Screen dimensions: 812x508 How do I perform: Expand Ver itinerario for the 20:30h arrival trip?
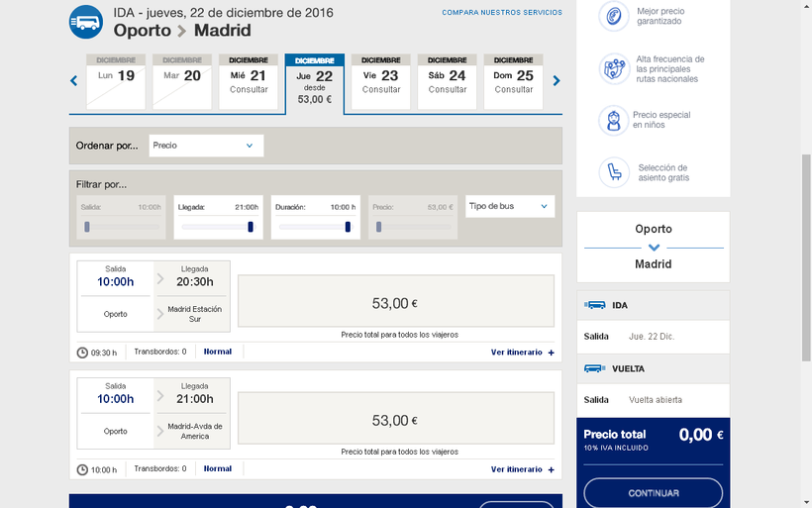point(522,353)
